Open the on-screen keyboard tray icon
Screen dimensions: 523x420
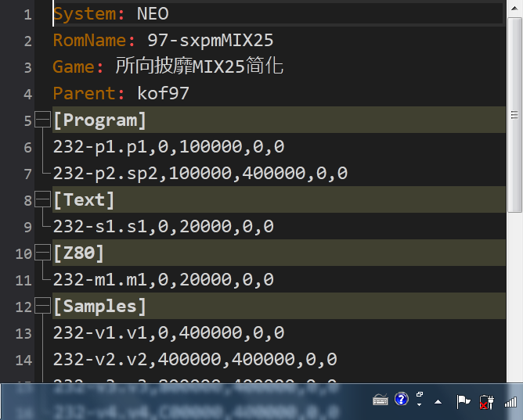[x=381, y=400]
